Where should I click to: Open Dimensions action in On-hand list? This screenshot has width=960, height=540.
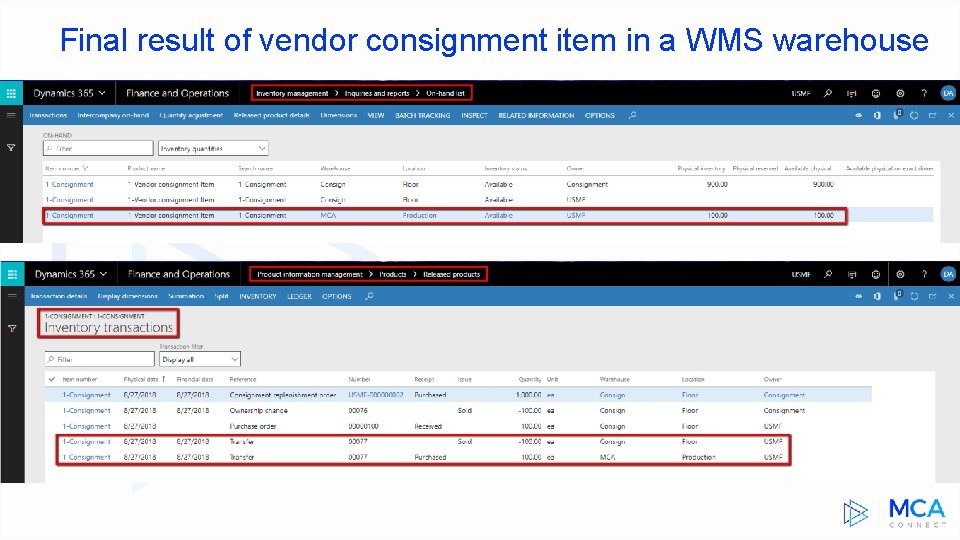339,115
